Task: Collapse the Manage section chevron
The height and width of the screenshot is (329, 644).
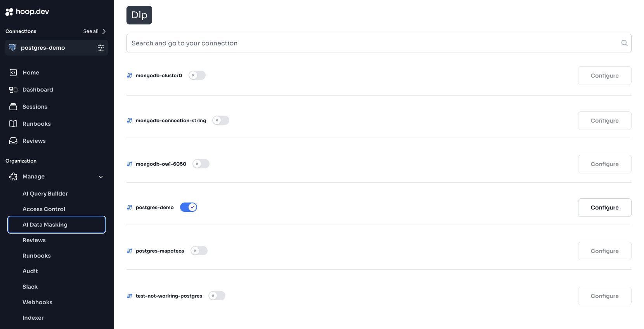Action: click(x=101, y=177)
